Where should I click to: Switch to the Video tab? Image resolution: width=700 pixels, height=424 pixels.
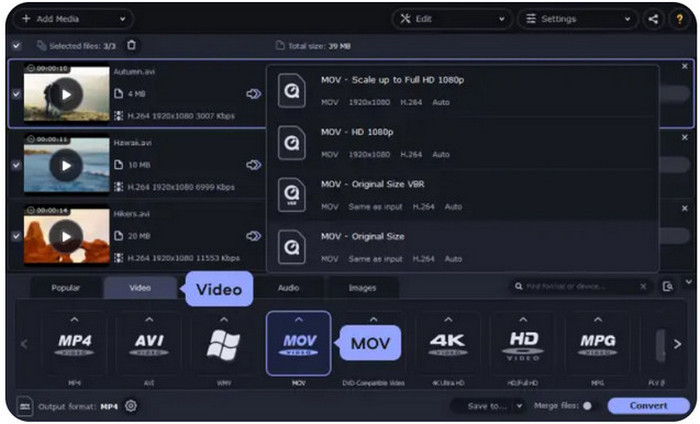pyautogui.click(x=140, y=288)
